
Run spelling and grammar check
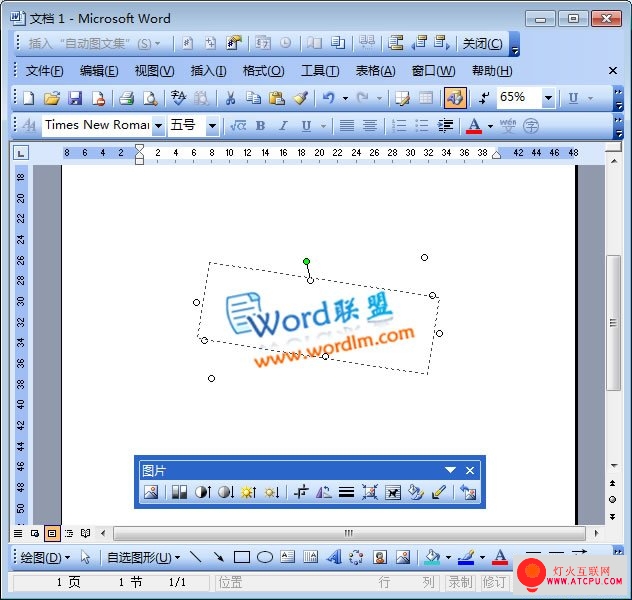pos(178,98)
